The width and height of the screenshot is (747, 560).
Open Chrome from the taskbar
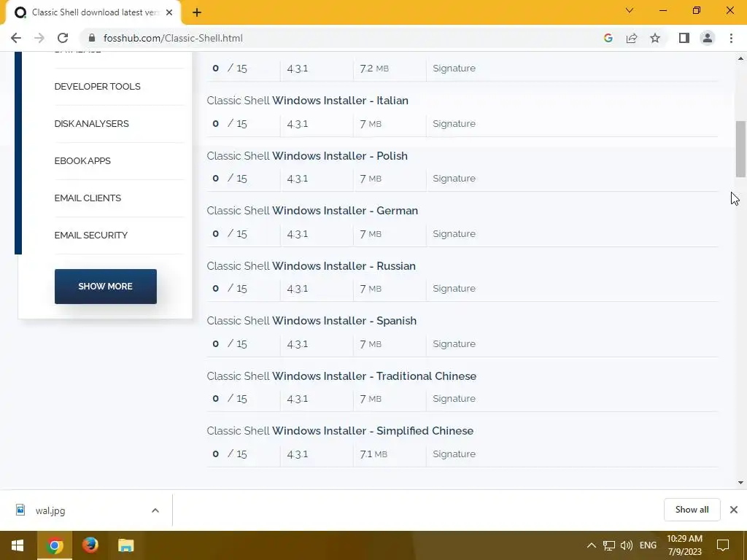point(54,545)
